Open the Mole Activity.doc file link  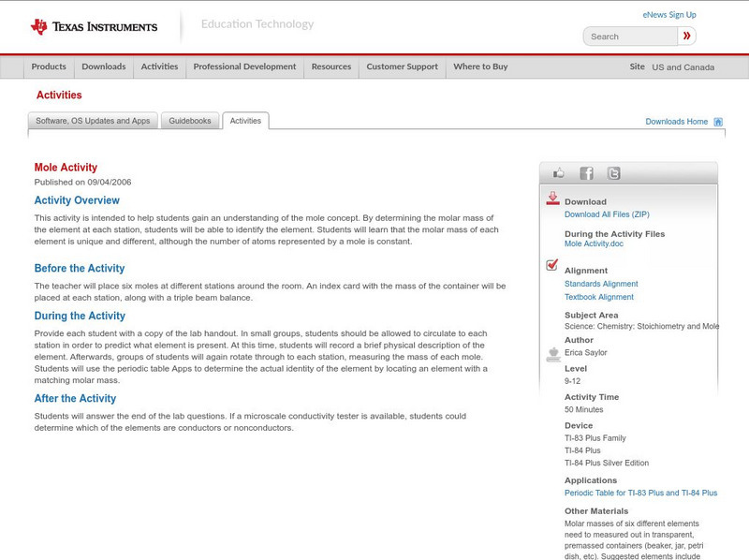(594, 243)
